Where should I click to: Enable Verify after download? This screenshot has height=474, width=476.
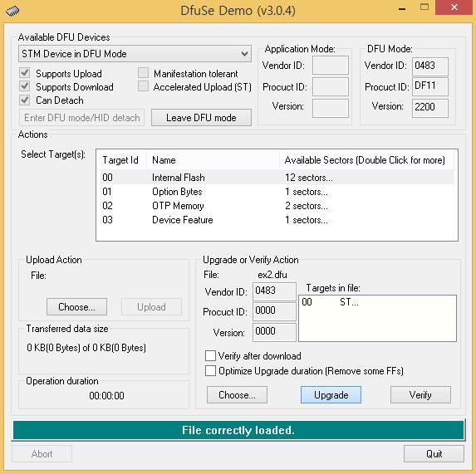[210, 356]
